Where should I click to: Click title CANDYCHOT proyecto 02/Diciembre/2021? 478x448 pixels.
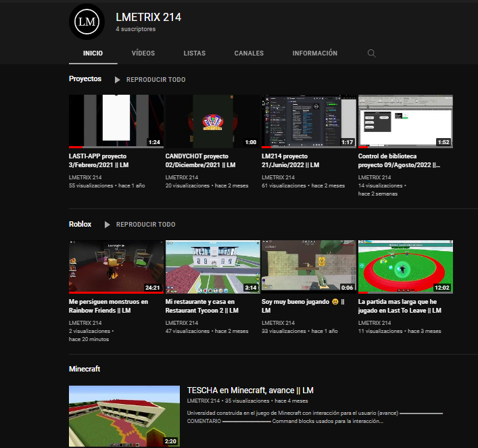201,160
